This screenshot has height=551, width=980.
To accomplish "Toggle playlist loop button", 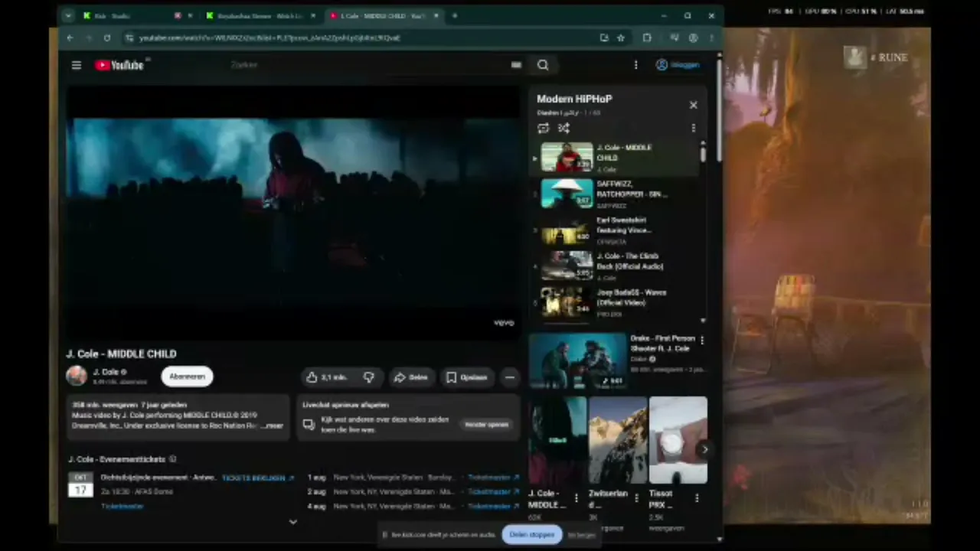I will 544,129.
